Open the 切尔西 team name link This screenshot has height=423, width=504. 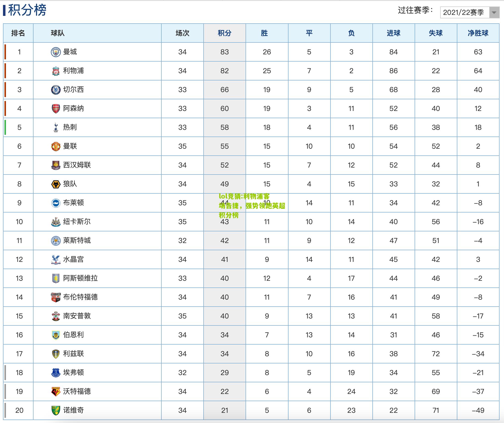tap(73, 90)
